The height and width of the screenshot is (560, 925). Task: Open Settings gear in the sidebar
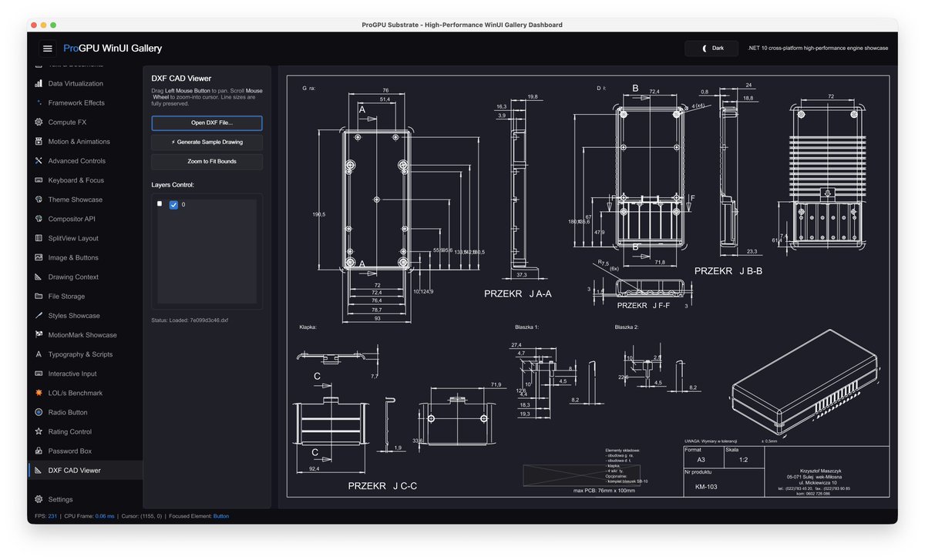click(39, 499)
